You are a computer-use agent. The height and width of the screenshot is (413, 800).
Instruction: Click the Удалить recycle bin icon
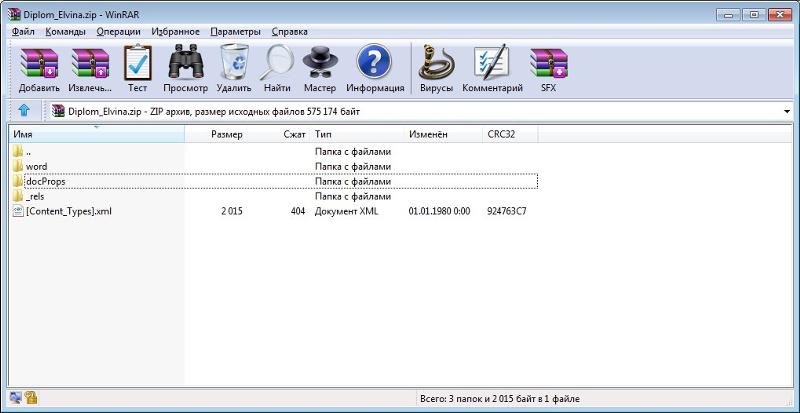tap(234, 62)
